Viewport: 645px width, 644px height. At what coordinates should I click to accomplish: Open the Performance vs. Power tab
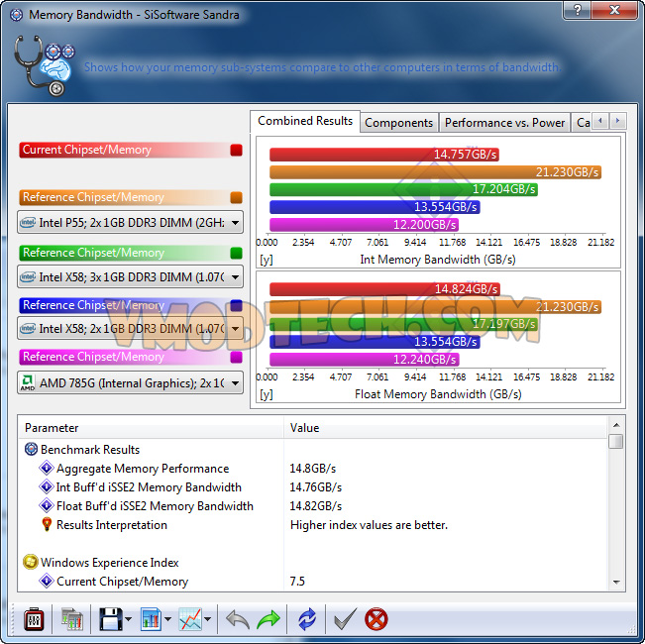coord(504,123)
